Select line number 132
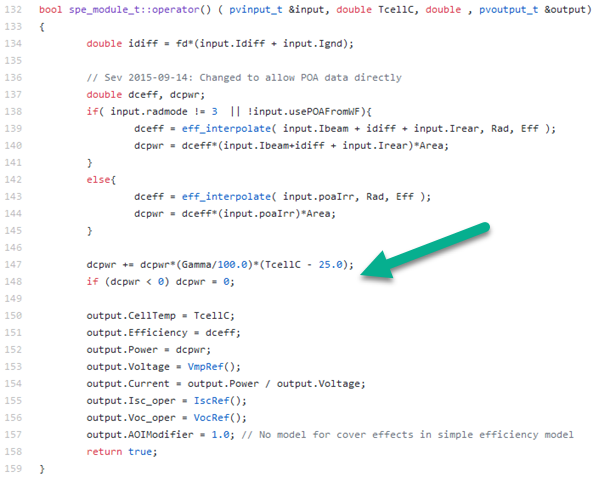 pyautogui.click(x=13, y=10)
